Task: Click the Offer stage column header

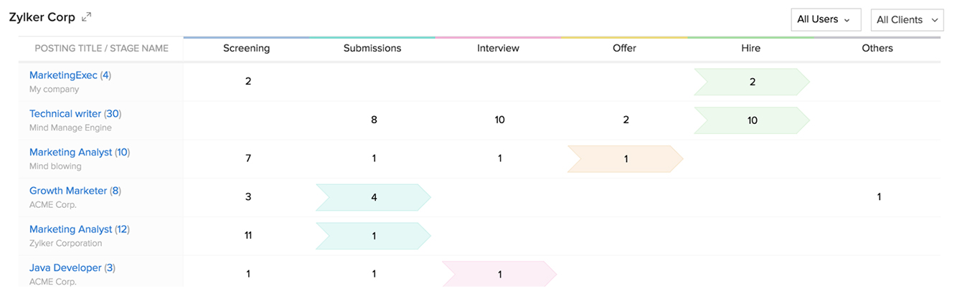Action: (624, 49)
